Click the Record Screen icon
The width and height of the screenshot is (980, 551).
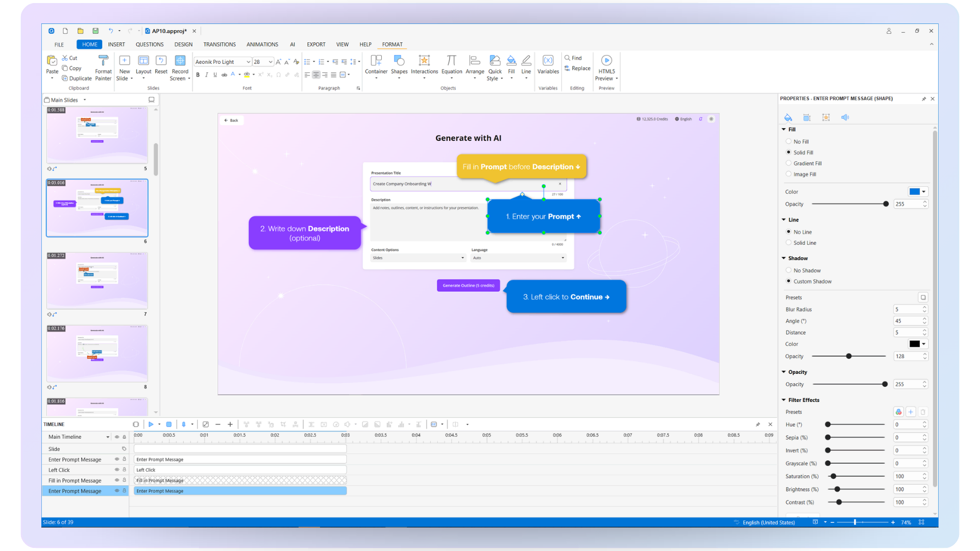click(x=180, y=61)
